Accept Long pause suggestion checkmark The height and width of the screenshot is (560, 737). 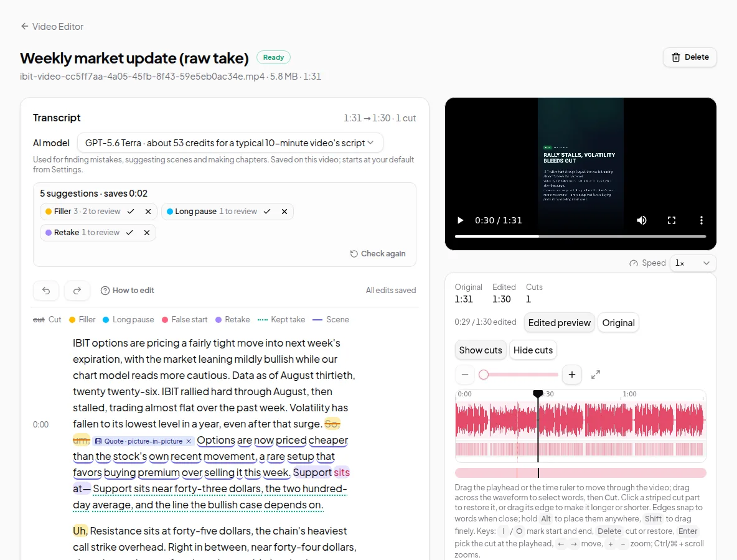click(267, 212)
